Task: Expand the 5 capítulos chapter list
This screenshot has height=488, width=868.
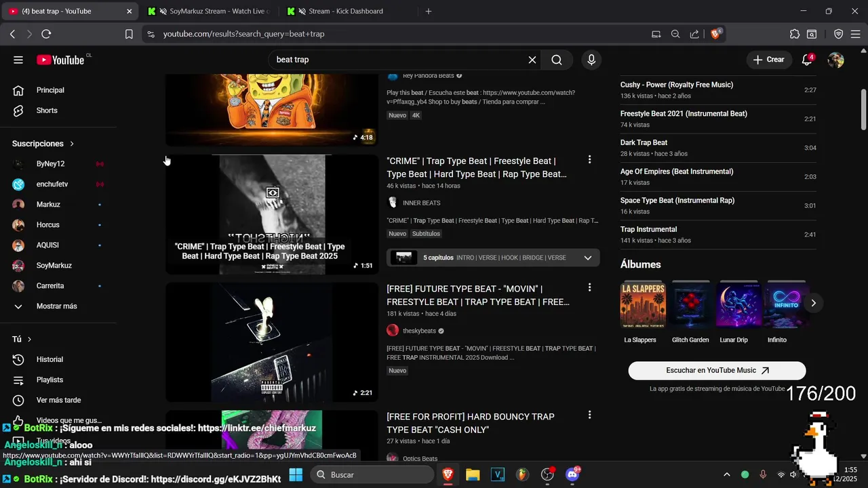Action: pos(588,258)
